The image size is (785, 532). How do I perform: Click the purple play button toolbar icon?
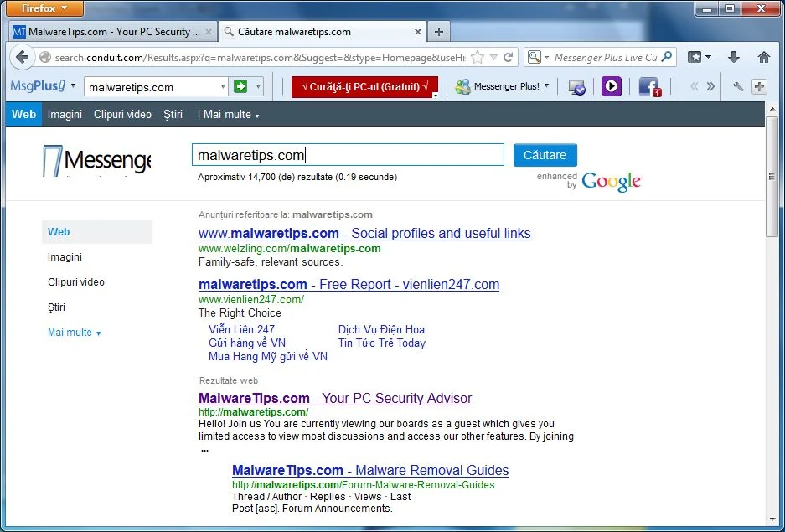pos(611,86)
